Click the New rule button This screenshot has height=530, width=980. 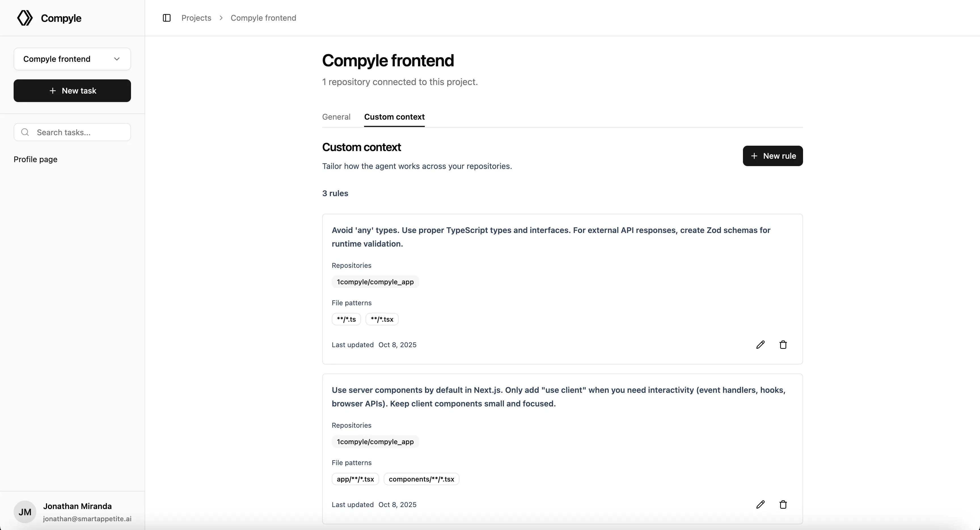773,156
